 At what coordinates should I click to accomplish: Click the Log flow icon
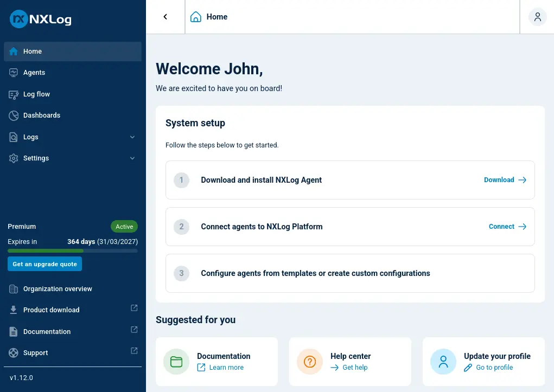click(14, 95)
